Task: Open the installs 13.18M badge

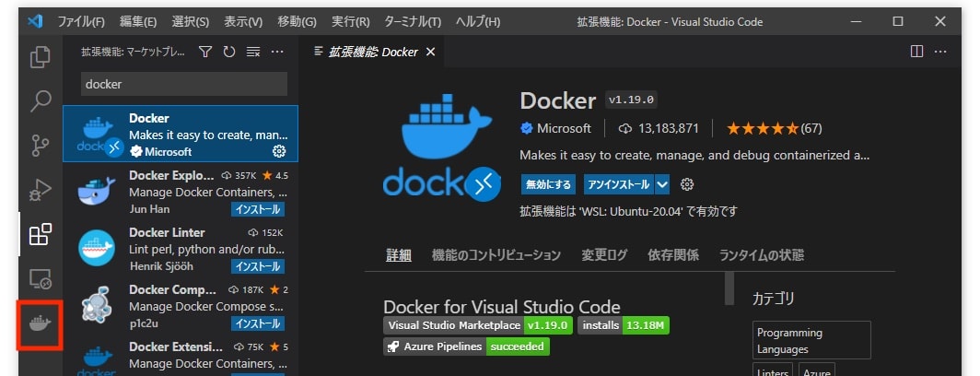Action: [624, 325]
